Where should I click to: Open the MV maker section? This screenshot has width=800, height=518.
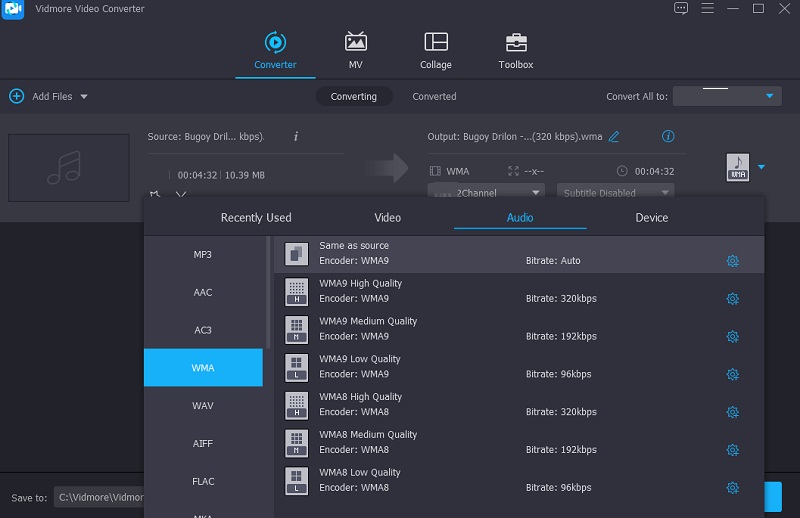pos(355,51)
